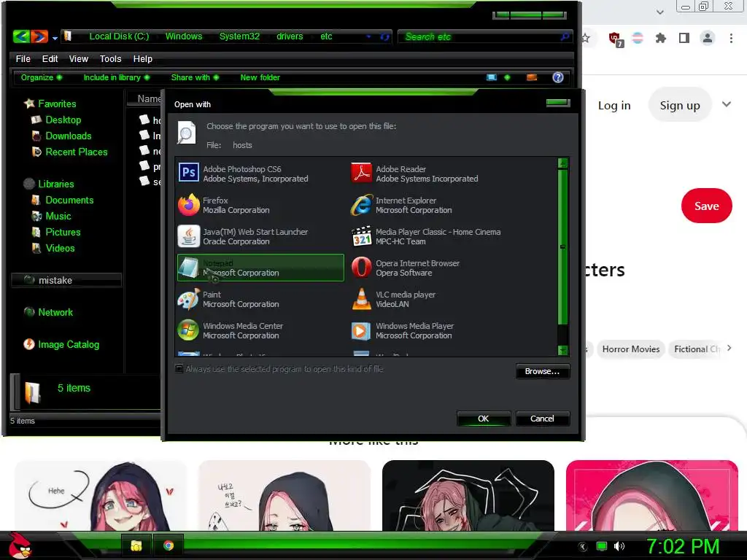Viewport: 747px width, 560px height.
Task: Select Media Player Classic icon
Action: pyautogui.click(x=362, y=236)
